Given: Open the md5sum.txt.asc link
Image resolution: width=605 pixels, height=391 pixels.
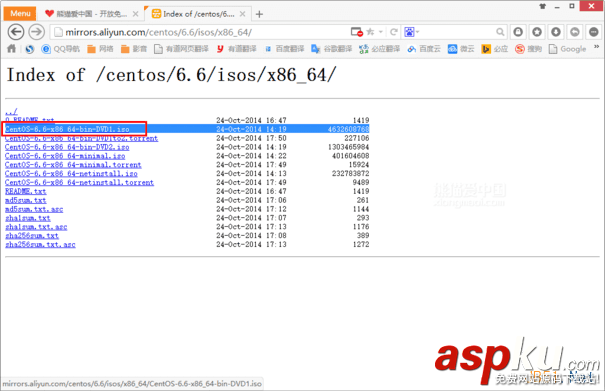Looking at the screenshot, I should (34, 209).
